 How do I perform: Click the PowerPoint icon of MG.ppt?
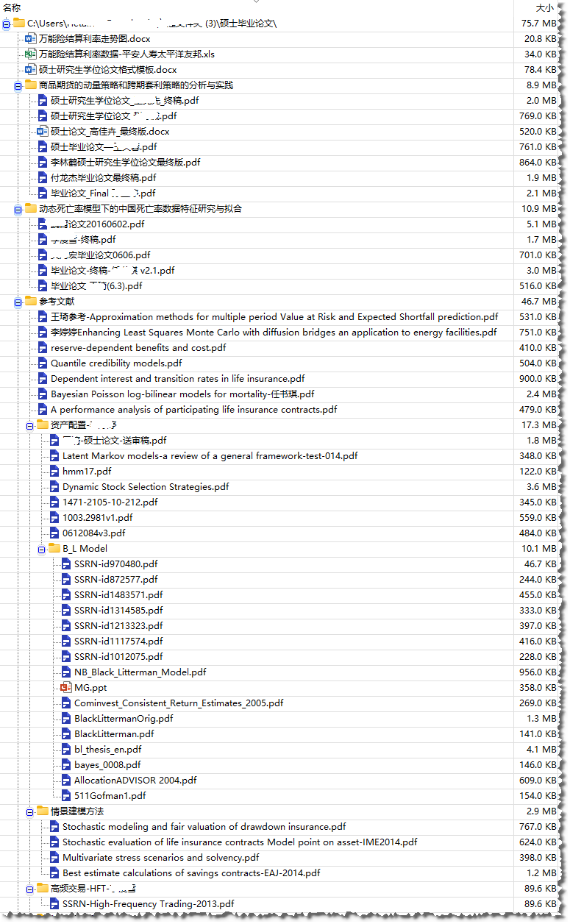click(66, 687)
